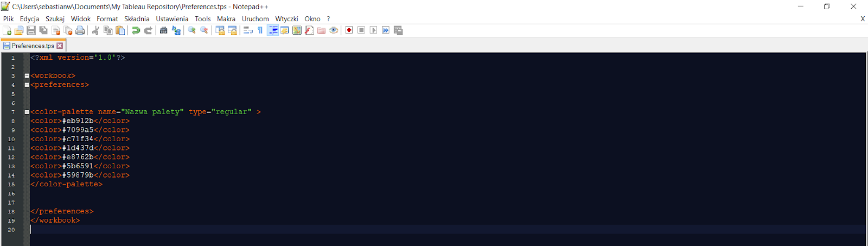Open Find with the binoculars icon
This screenshot has height=246, width=868.
pos(163,30)
